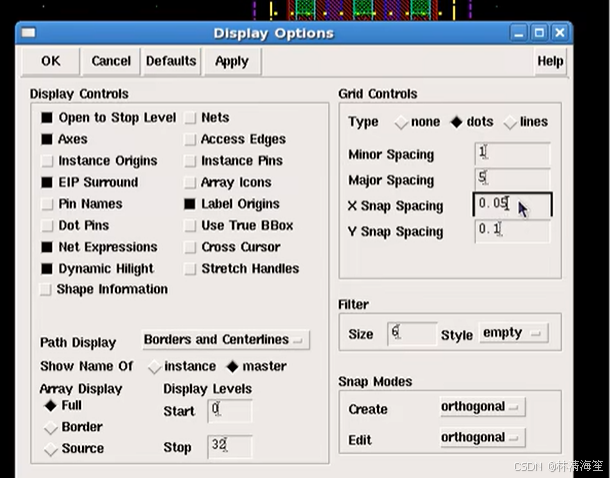Toggle Dynamic Hilight checkbox
This screenshot has height=478, width=610.
47,269
